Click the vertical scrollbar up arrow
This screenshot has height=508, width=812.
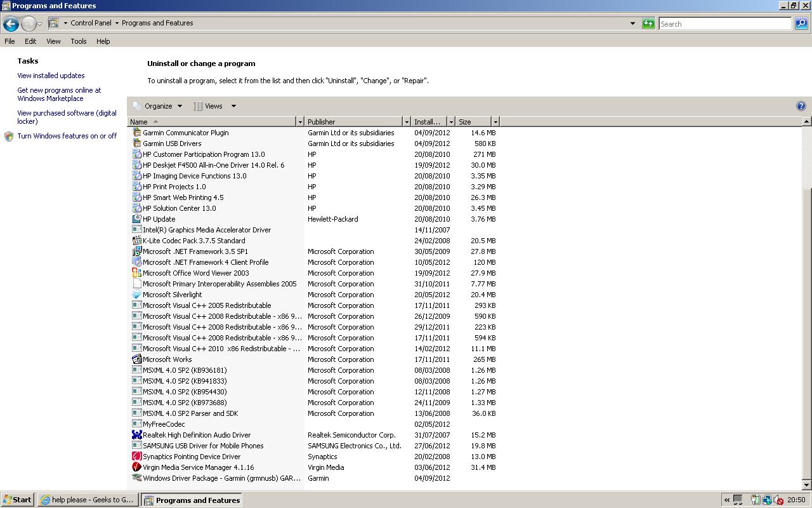pyautogui.click(x=807, y=121)
